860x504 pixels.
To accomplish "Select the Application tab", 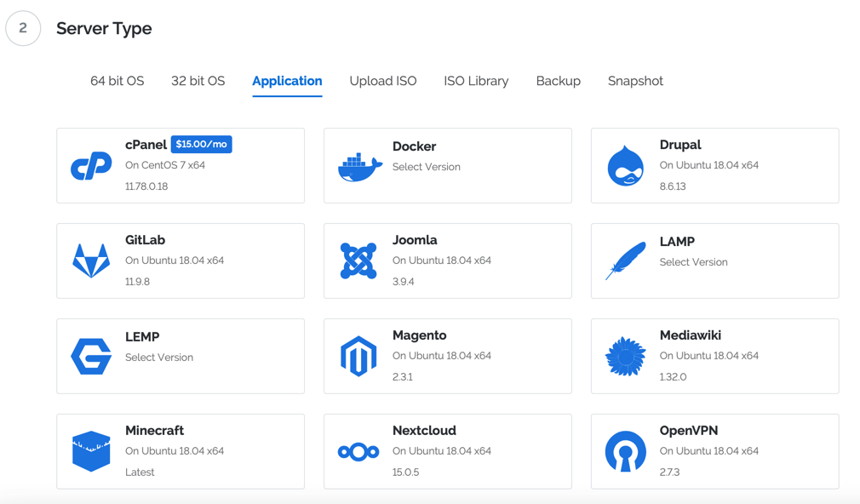I will pyautogui.click(x=287, y=81).
